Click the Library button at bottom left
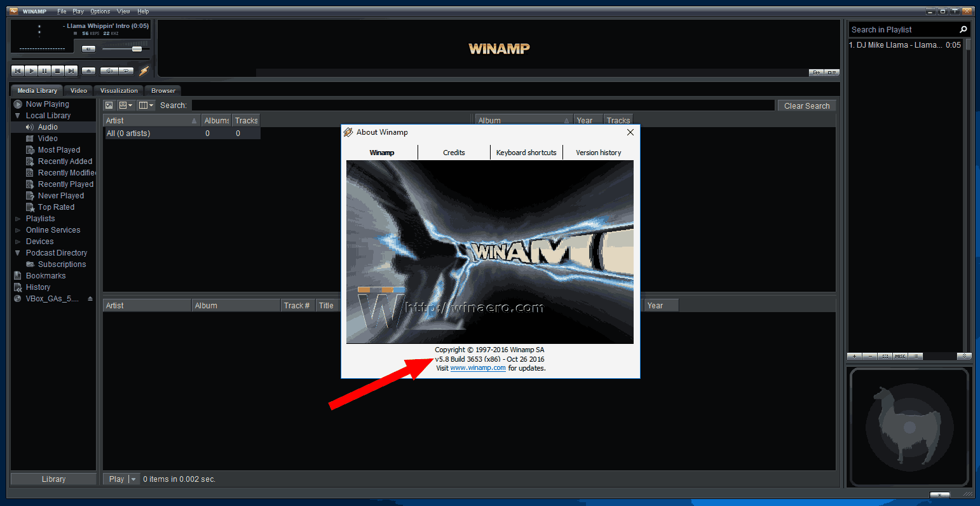 coord(53,479)
